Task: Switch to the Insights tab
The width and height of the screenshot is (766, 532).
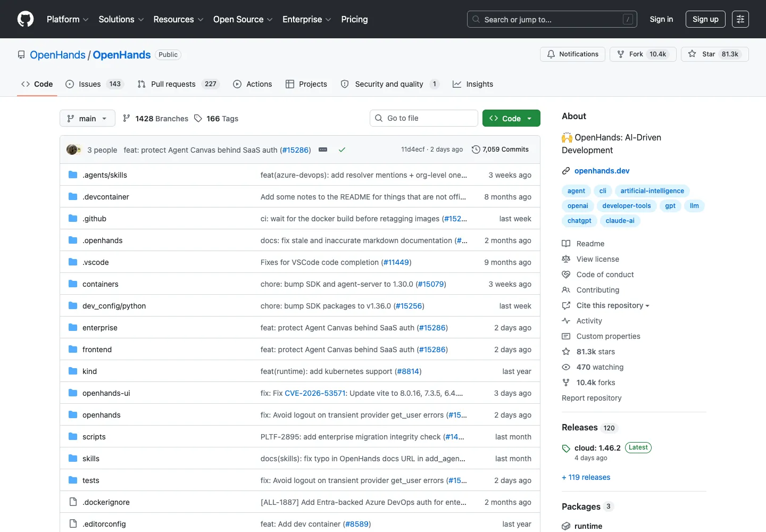Action: pyautogui.click(x=473, y=84)
